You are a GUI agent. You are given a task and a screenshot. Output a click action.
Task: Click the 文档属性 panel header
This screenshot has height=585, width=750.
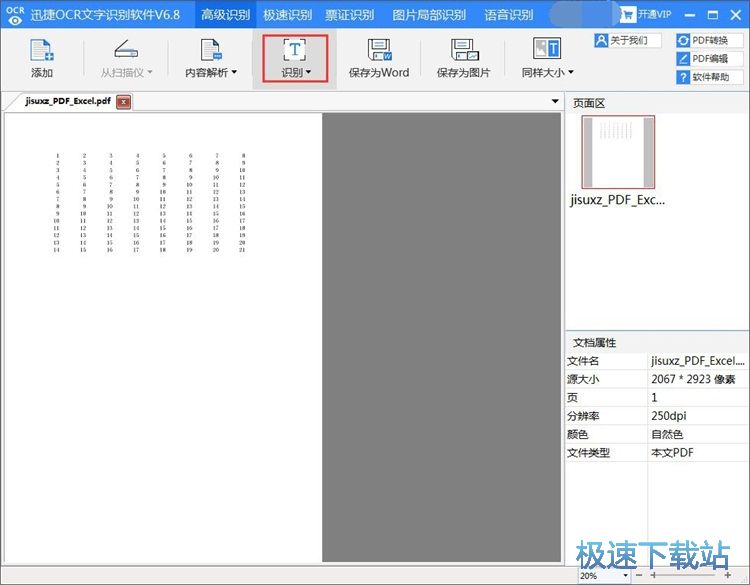(x=595, y=342)
